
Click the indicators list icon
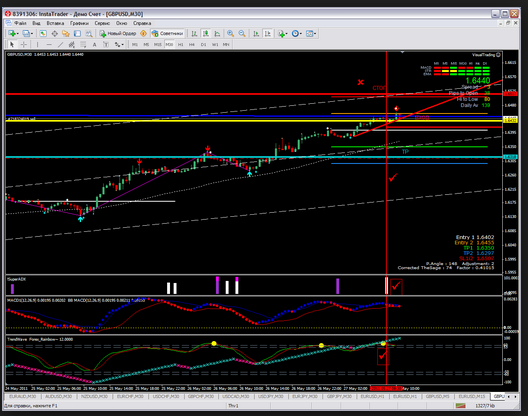pyautogui.click(x=281, y=33)
